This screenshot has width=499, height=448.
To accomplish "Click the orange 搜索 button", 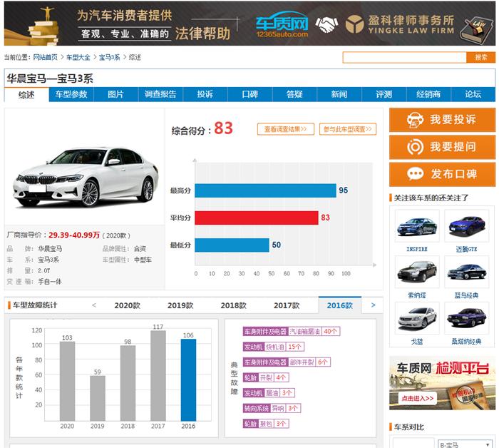I will pos(481,58).
